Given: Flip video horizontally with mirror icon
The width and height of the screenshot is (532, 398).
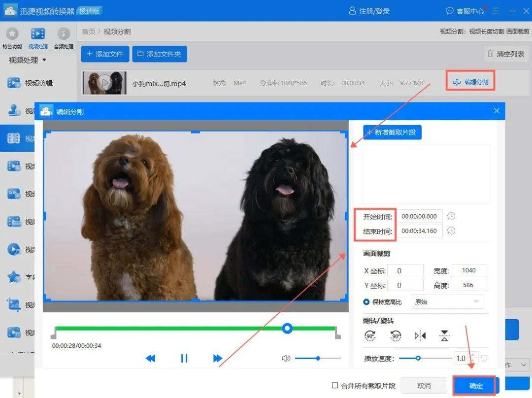Looking at the screenshot, I should pyautogui.click(x=420, y=336).
